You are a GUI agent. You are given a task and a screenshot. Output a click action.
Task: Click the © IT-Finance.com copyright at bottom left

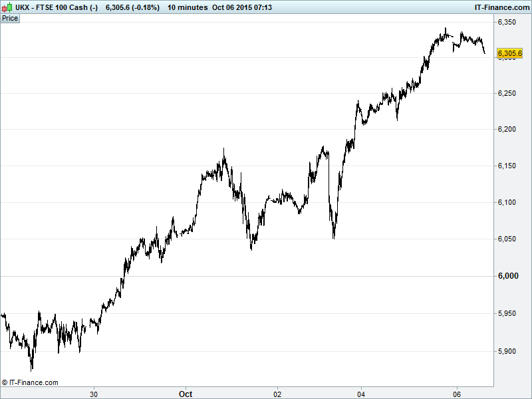[30, 382]
